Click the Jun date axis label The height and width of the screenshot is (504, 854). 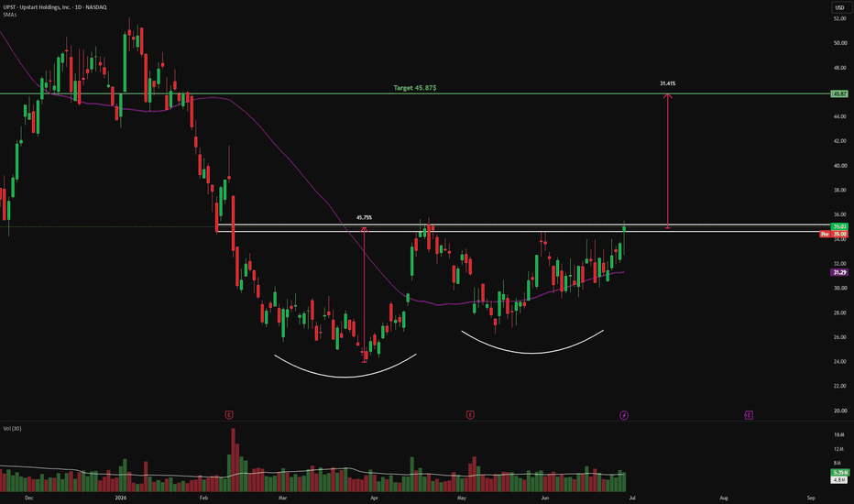point(544,498)
